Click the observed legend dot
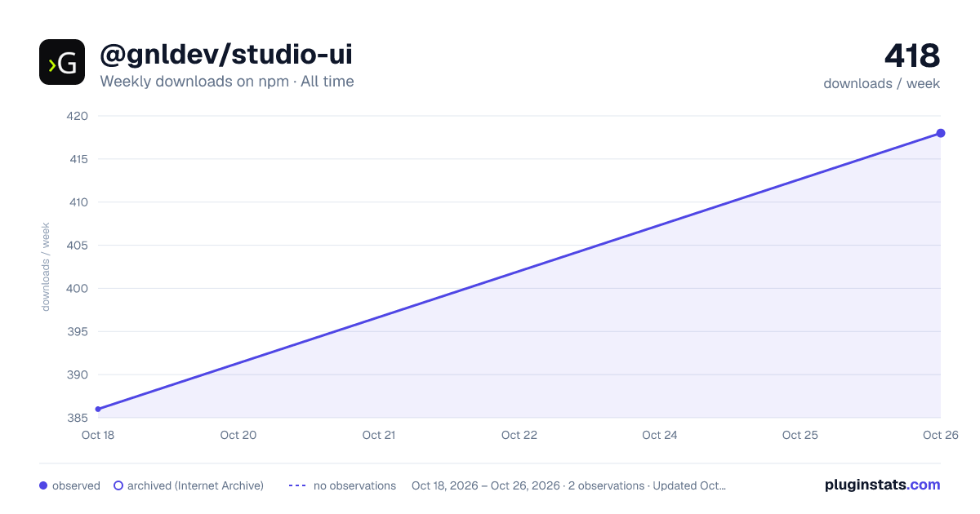The height and width of the screenshot is (514, 980). click(x=43, y=485)
